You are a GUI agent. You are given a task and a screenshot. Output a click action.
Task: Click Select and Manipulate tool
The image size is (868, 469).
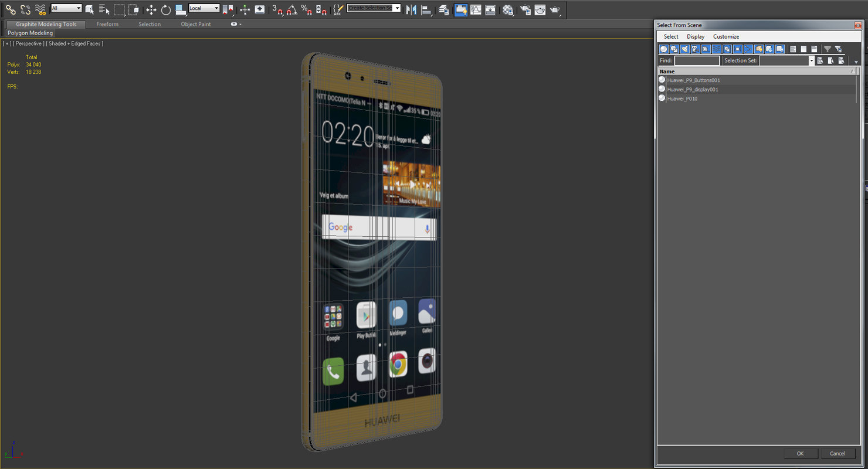[245, 9]
